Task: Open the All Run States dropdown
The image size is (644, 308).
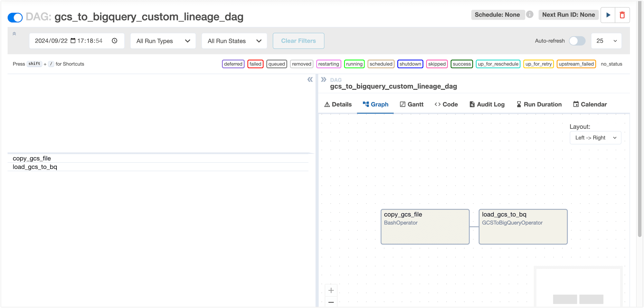Action: 234,41
